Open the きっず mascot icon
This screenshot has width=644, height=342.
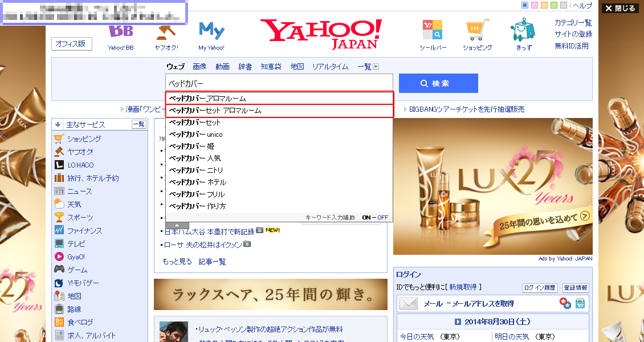[523, 30]
